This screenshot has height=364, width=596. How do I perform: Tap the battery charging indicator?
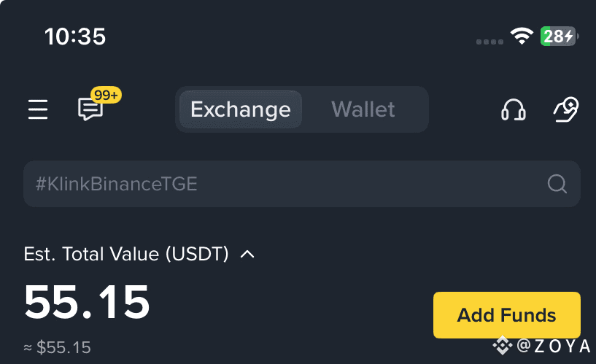[x=558, y=36]
